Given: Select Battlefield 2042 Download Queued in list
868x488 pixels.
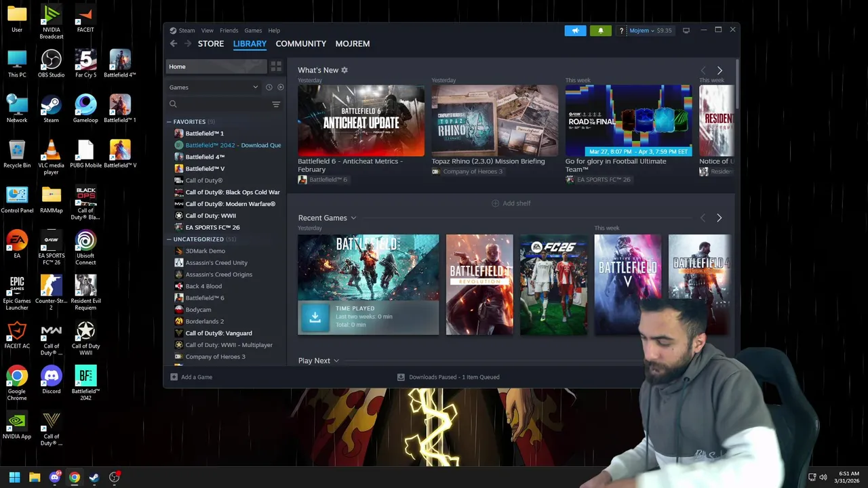Looking at the screenshot, I should point(227,145).
